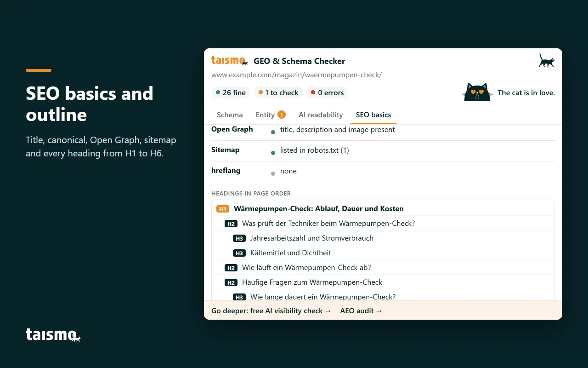Image resolution: width=588 pixels, height=368 pixels.
Task: Click the H3 badge beside Jahresarbeitszahl heading
Action: [x=239, y=238]
